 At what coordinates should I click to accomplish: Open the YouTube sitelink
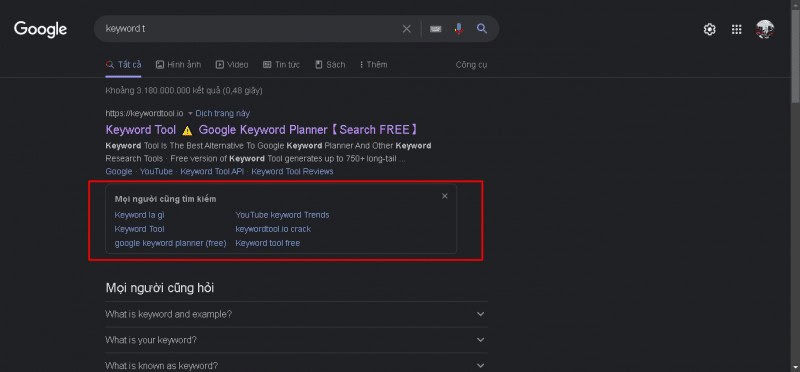pyautogui.click(x=156, y=171)
